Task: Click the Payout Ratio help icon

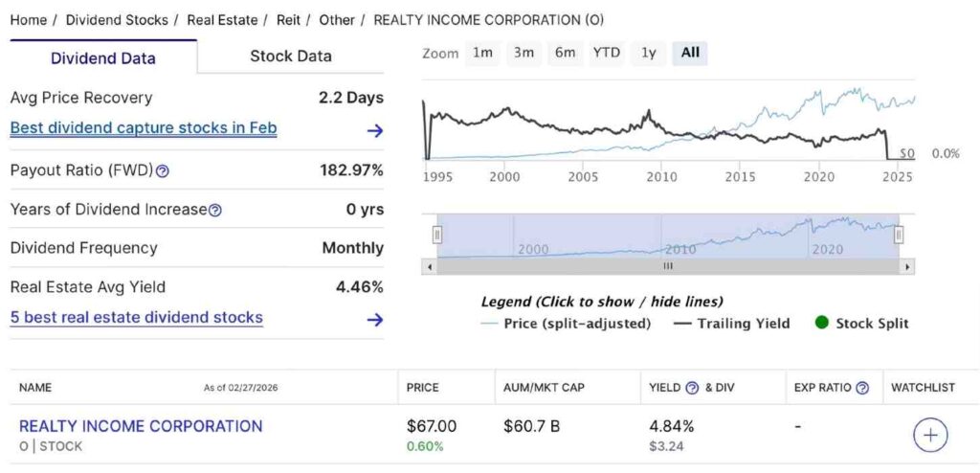Action: (163, 171)
